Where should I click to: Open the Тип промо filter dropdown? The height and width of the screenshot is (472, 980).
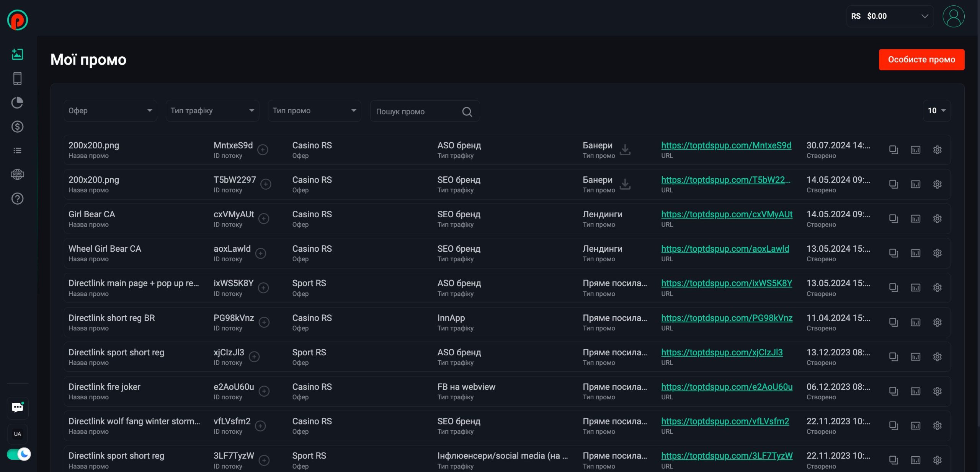click(x=314, y=111)
